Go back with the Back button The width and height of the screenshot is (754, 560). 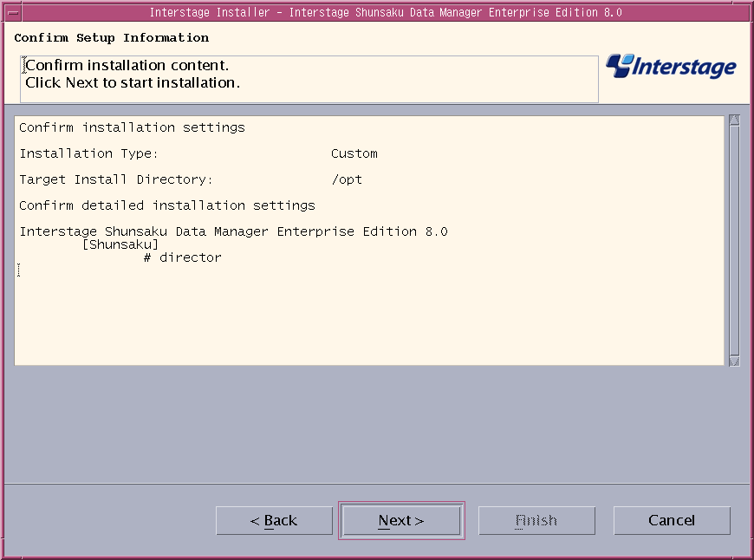click(x=274, y=520)
